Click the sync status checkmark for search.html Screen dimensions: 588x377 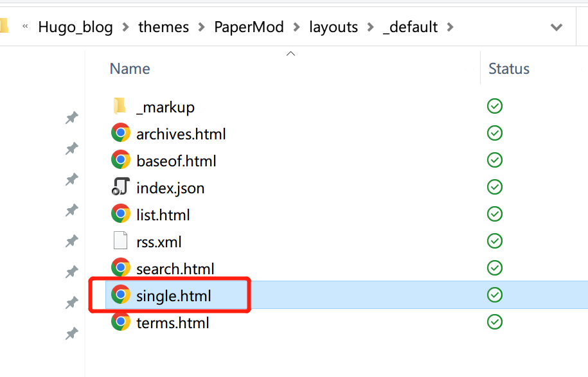(495, 268)
